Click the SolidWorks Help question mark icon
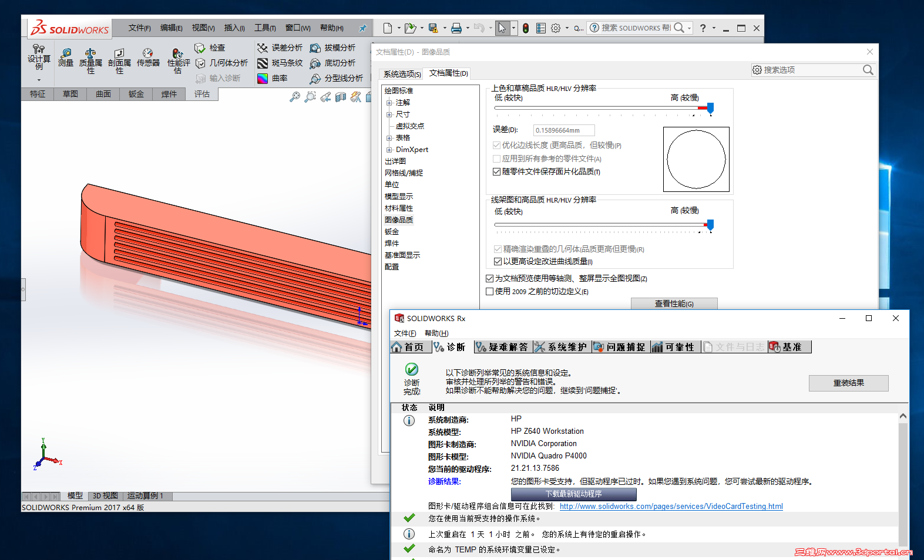The height and width of the screenshot is (560, 924). pos(703,28)
